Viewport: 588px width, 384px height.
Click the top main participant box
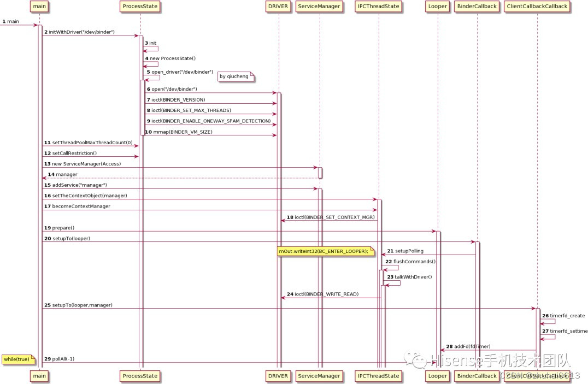39,7
